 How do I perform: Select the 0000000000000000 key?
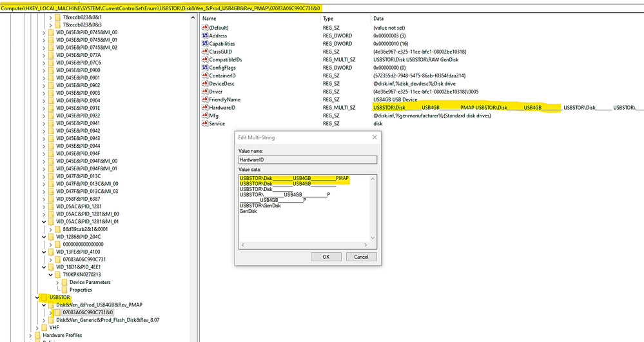tap(83, 245)
